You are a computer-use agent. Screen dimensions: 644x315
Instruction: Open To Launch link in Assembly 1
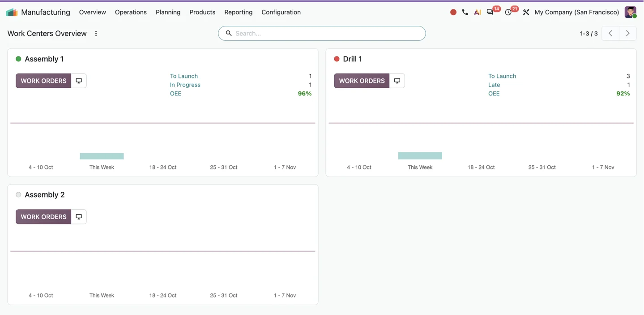tap(184, 76)
